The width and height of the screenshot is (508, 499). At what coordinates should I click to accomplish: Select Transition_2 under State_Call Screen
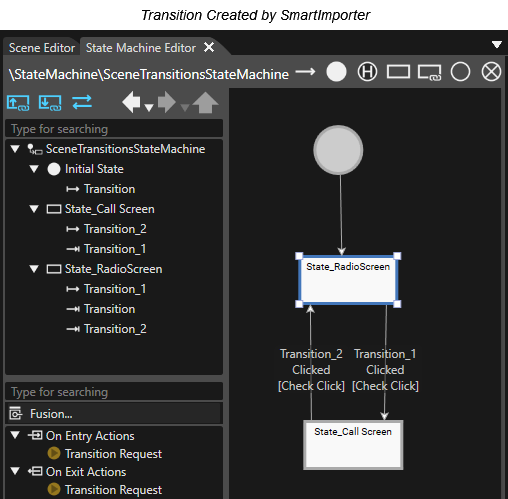(x=115, y=229)
